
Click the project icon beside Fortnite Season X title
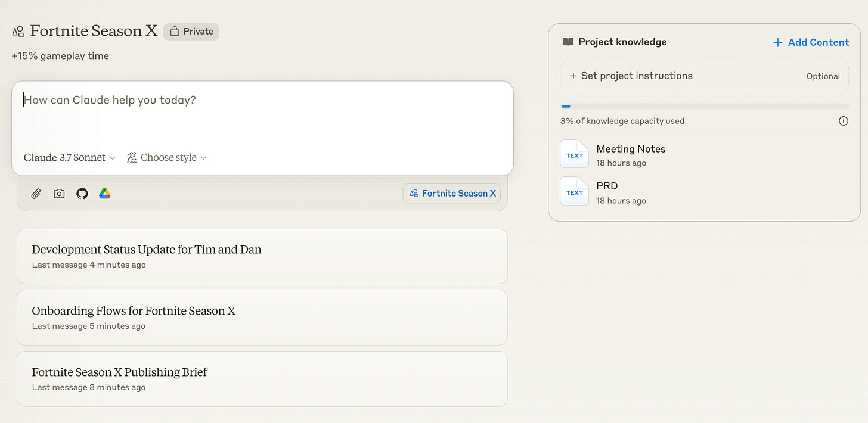coord(18,32)
